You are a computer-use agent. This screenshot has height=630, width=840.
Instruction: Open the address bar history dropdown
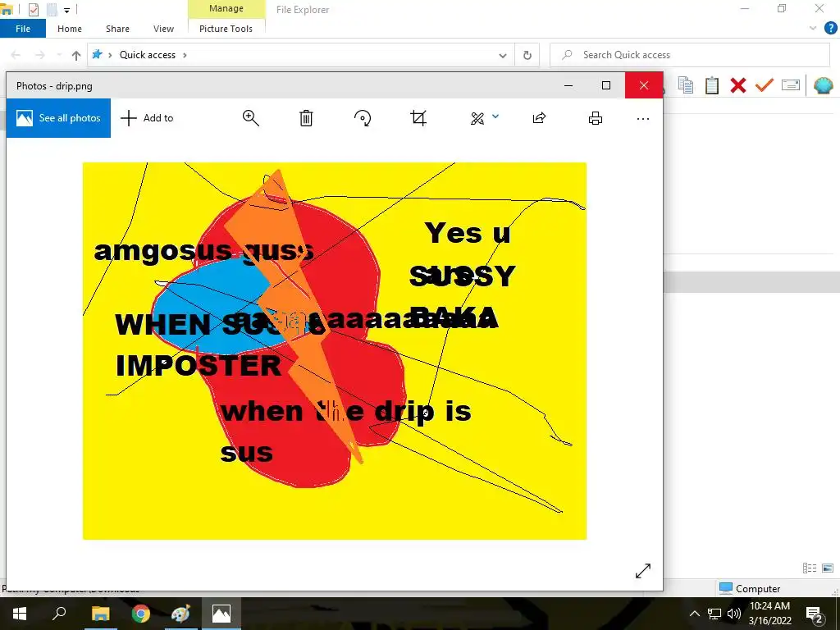[503, 55]
